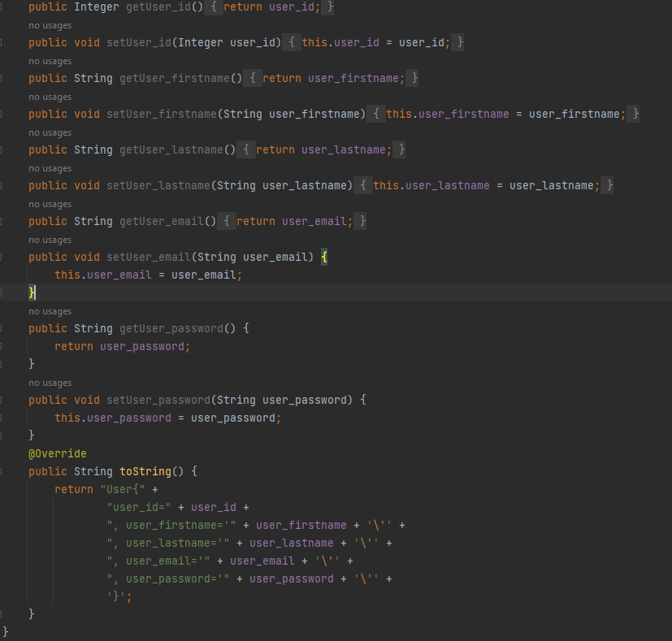Click the user_password field in toString
The image size is (672, 641).
point(292,578)
